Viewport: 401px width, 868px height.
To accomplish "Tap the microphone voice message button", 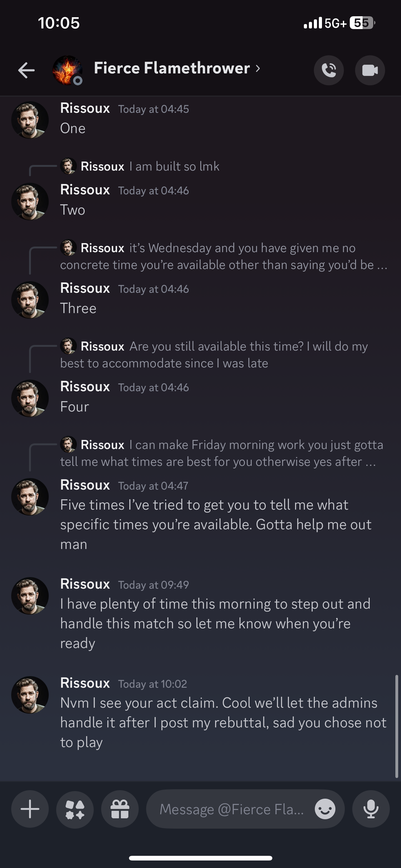I will 371,809.
